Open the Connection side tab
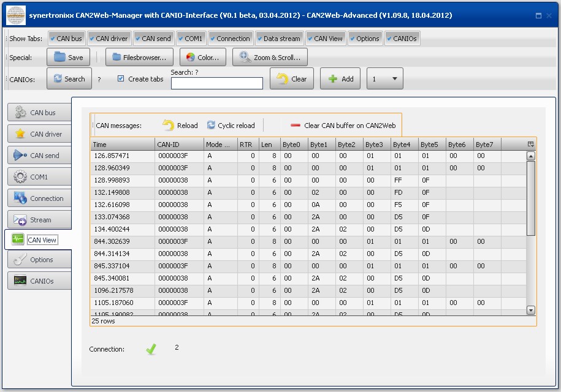Screen dimensions: 561x392 39,198
